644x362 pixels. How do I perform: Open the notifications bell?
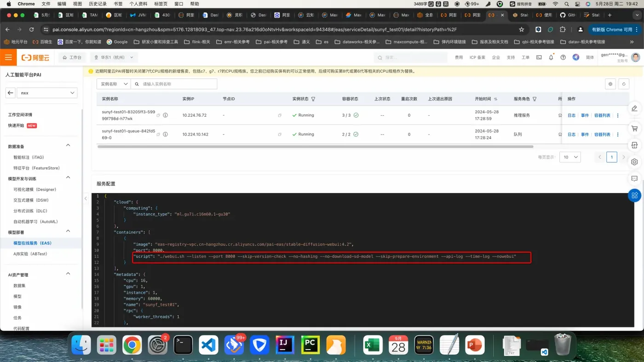[551, 57]
